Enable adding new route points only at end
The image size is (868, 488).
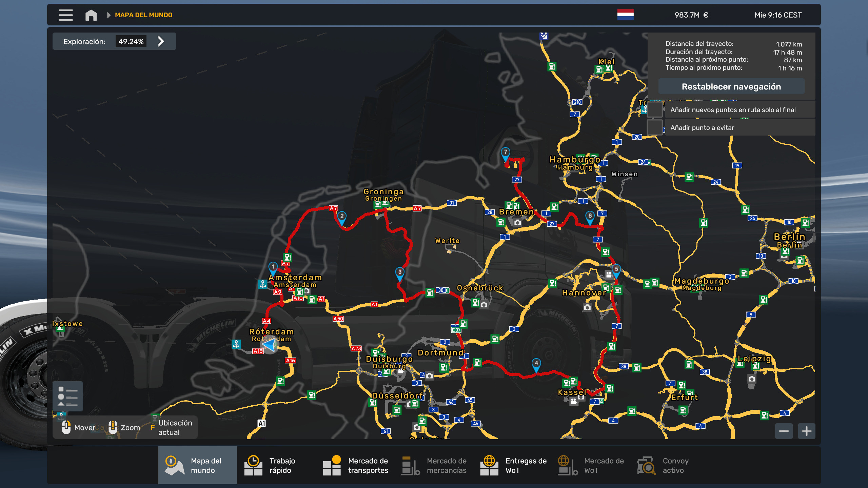tap(655, 109)
